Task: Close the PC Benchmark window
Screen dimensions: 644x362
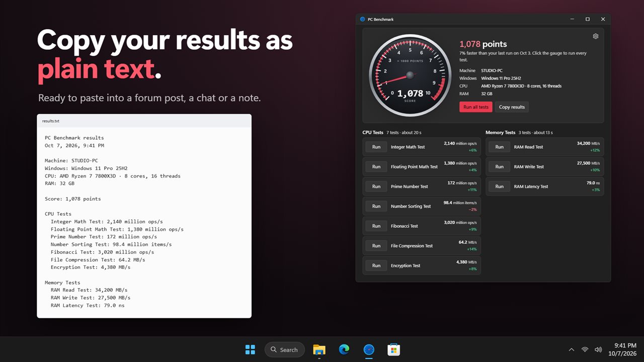Action: click(x=603, y=19)
